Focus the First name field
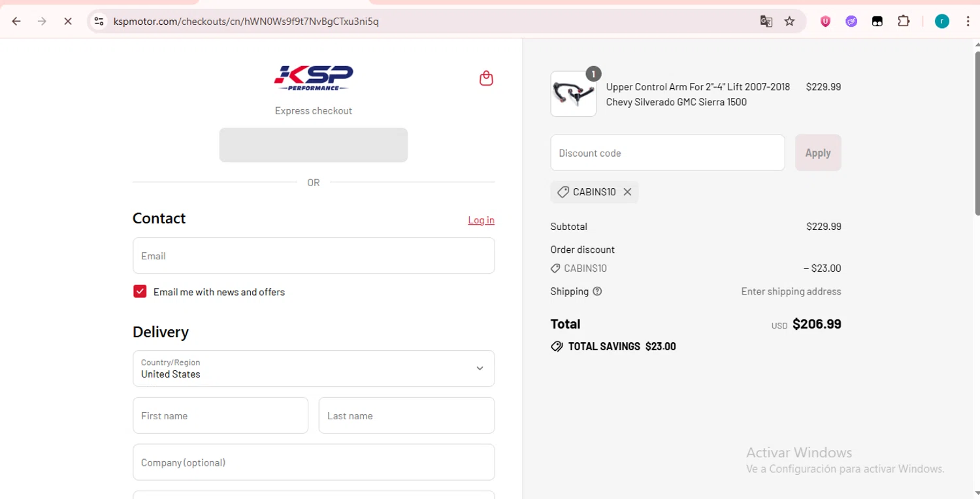 tap(220, 415)
